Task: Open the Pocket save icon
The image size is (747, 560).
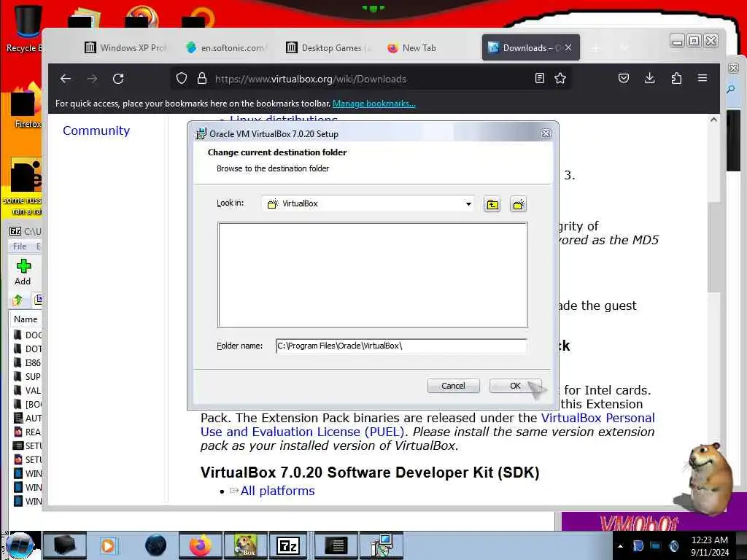Action: click(624, 78)
